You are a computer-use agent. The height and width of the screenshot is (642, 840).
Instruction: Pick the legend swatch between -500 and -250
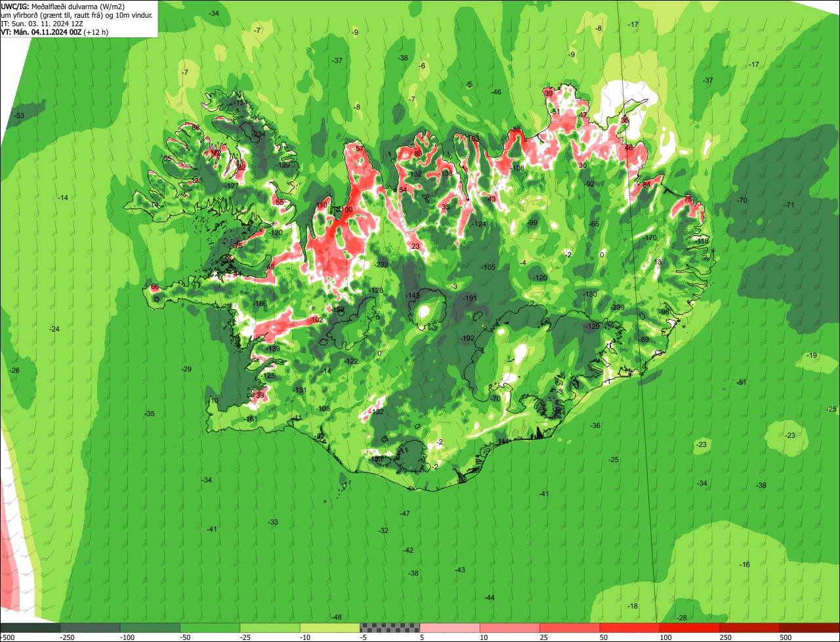(30, 628)
